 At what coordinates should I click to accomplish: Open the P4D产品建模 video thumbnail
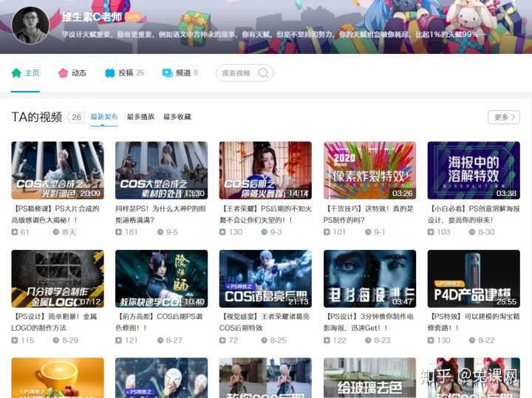tap(474, 279)
